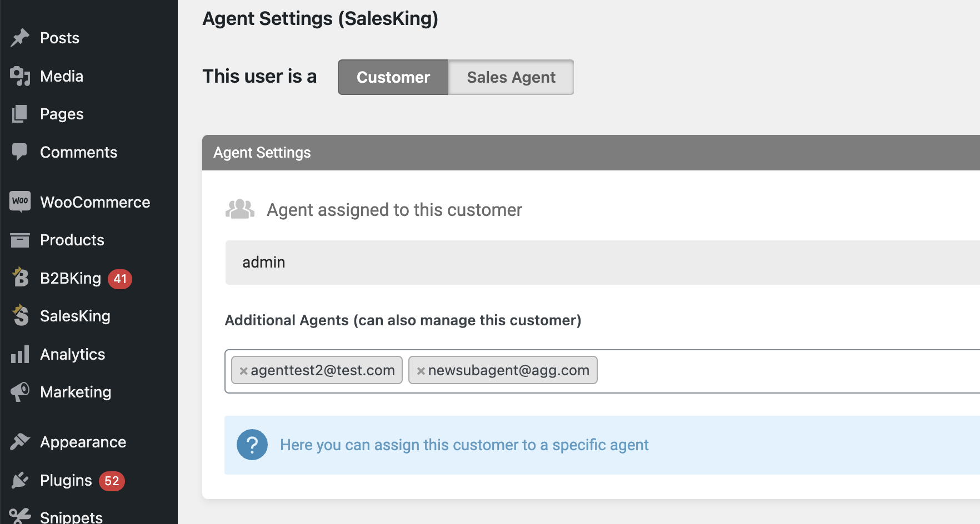
Task: Open the Snippets menu
Action: point(71,517)
